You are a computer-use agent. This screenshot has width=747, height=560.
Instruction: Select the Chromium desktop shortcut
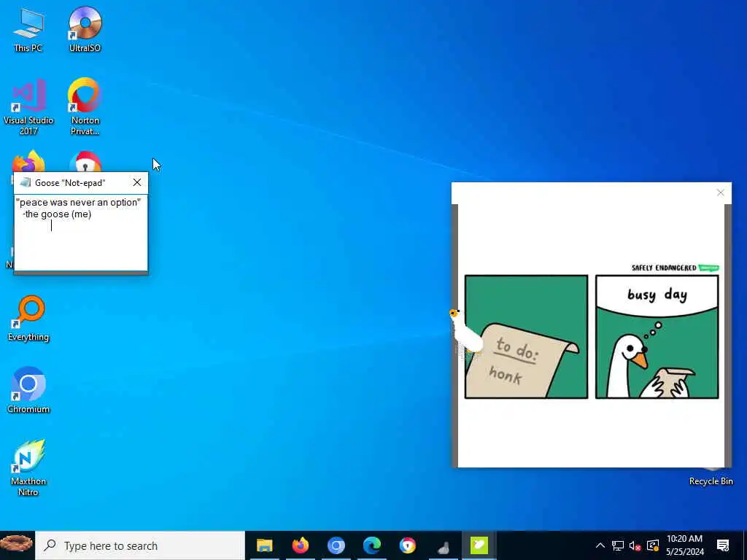click(x=28, y=390)
